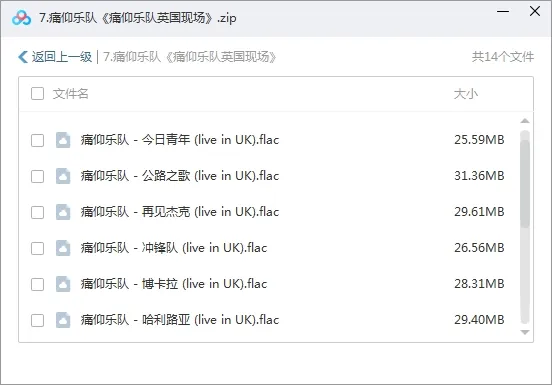The image size is (552, 385).
Task: Click file icon for 博卡拉 flac
Action: click(x=63, y=284)
